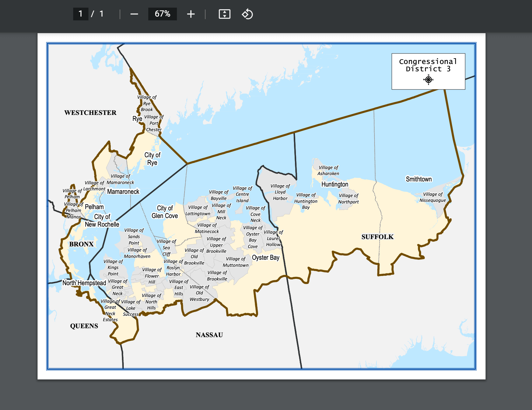This screenshot has width=532, height=410.
Task: Click the fit to page icon
Action: (x=224, y=14)
